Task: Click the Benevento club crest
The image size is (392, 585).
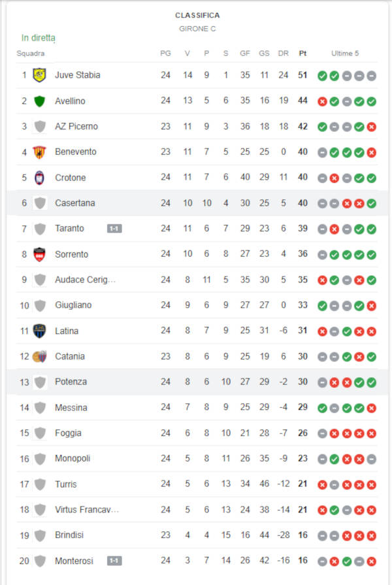Action: pyautogui.click(x=40, y=152)
